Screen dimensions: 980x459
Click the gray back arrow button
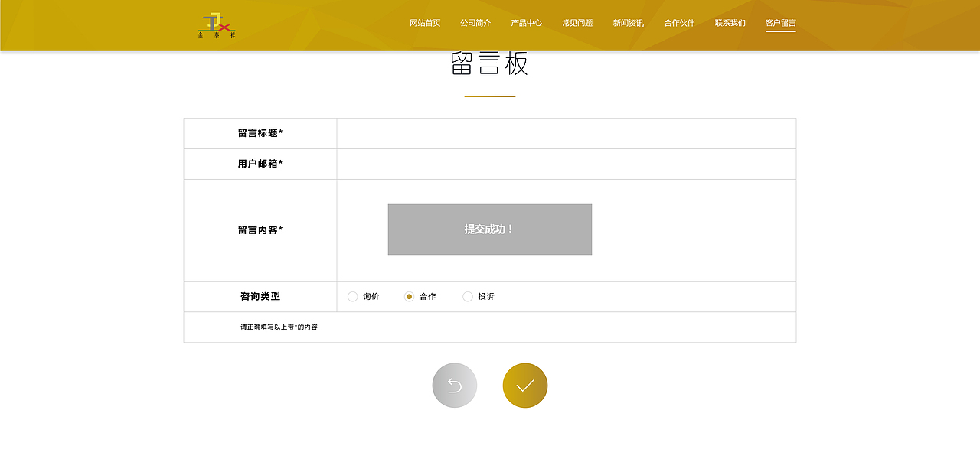click(455, 386)
